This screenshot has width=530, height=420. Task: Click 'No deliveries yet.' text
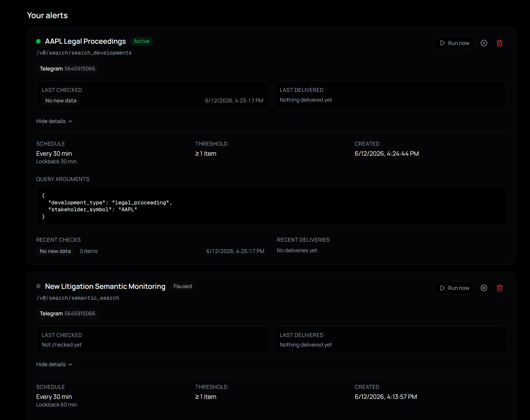(x=297, y=251)
